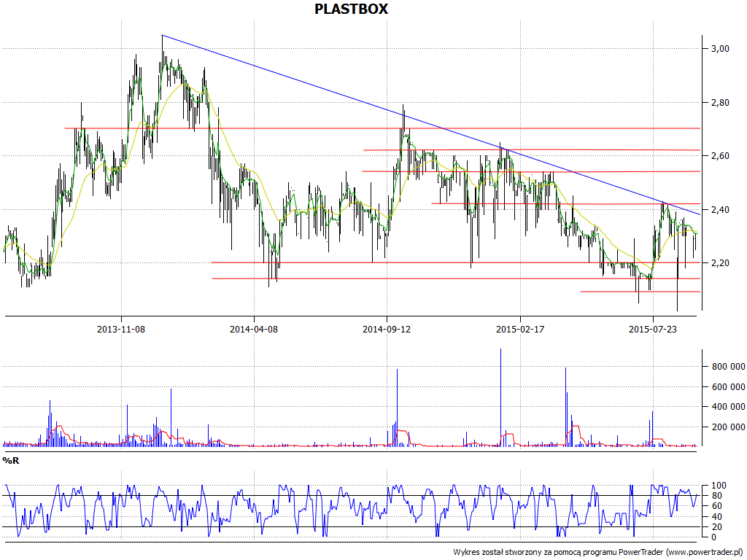Screen dimensions: 747x560
Task: Pick the 200 000 volume axis label
Action: tap(729, 427)
